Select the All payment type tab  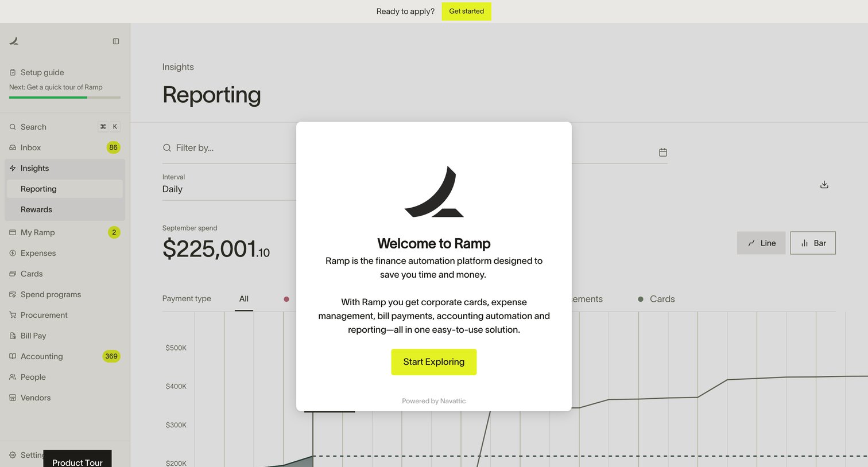click(x=244, y=299)
